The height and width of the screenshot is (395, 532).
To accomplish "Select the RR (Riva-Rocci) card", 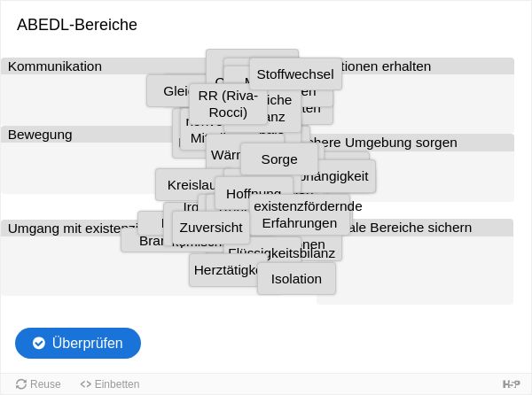I will point(228,104).
